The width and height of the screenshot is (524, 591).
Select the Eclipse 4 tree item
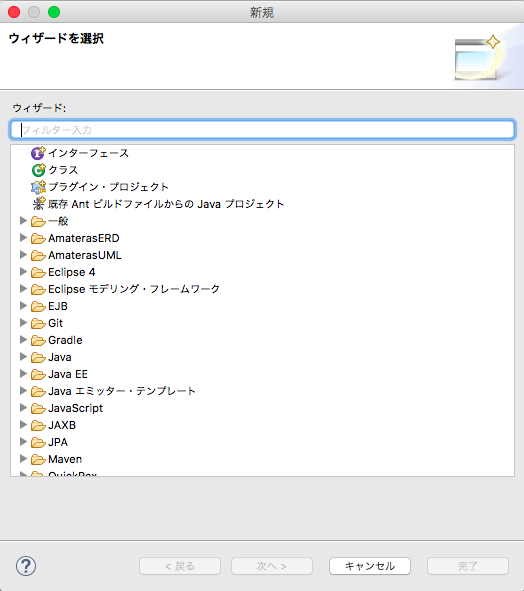coord(72,272)
